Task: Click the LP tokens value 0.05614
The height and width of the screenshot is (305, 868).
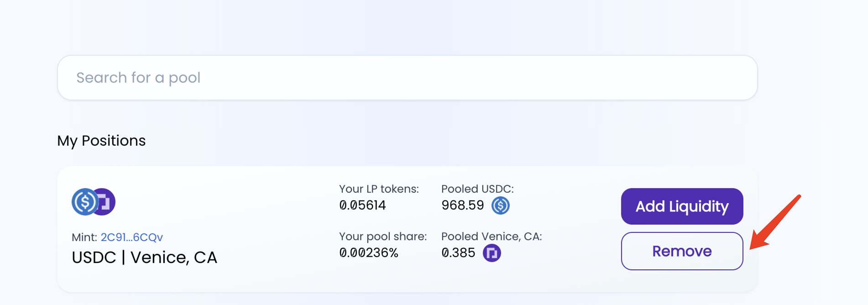Action: 362,205
